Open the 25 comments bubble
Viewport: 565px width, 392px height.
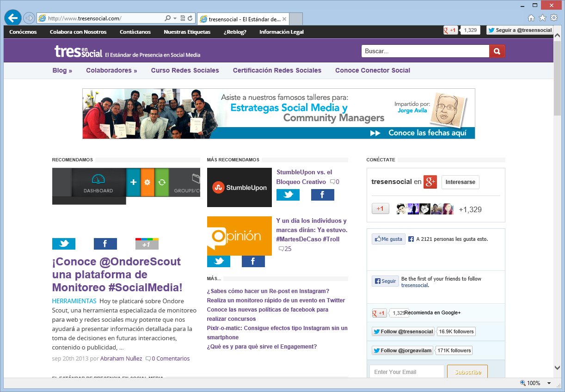pyautogui.click(x=285, y=249)
